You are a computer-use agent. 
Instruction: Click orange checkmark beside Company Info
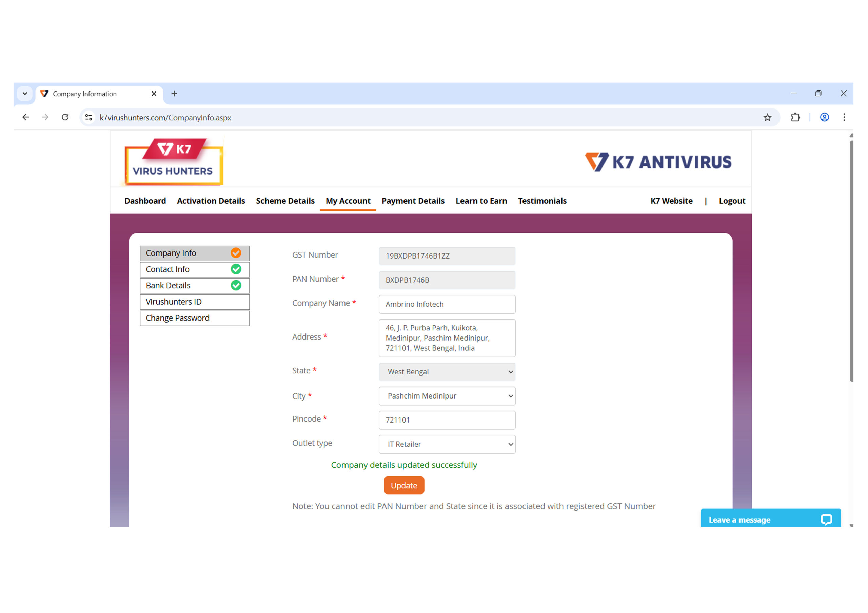236,253
